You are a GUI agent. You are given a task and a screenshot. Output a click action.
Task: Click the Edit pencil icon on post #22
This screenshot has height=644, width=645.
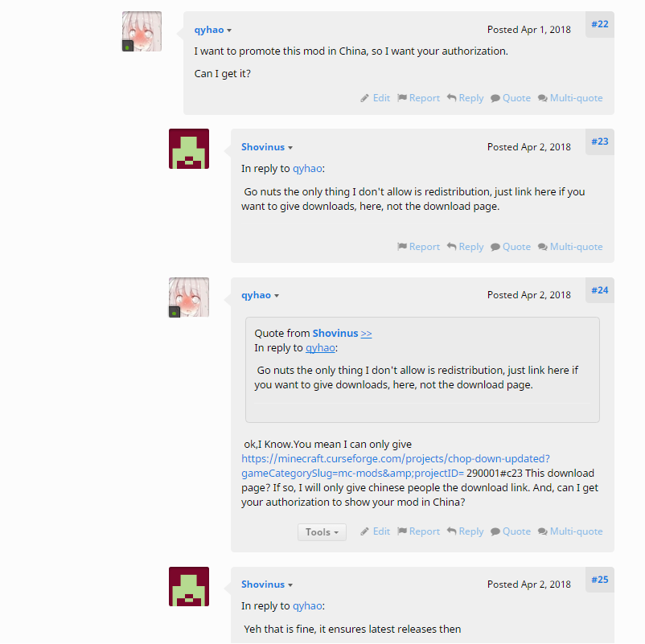point(364,98)
